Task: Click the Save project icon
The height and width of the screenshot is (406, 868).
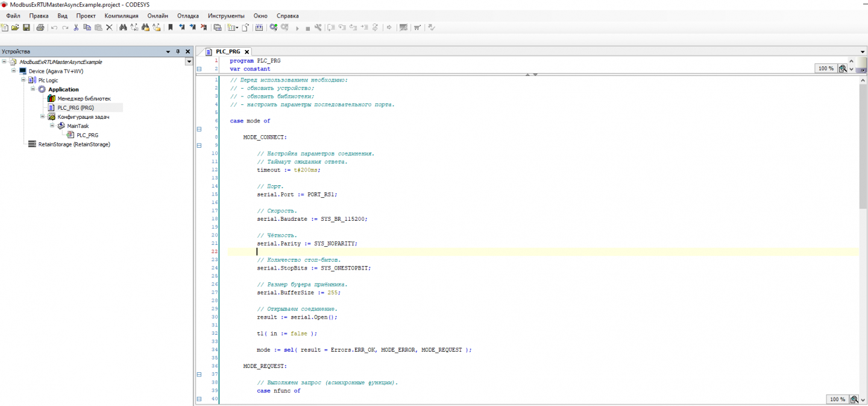Action: tap(27, 28)
